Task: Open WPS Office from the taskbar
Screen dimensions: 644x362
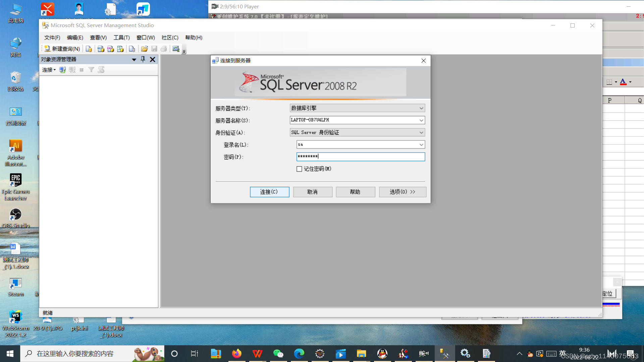Action: (257, 354)
